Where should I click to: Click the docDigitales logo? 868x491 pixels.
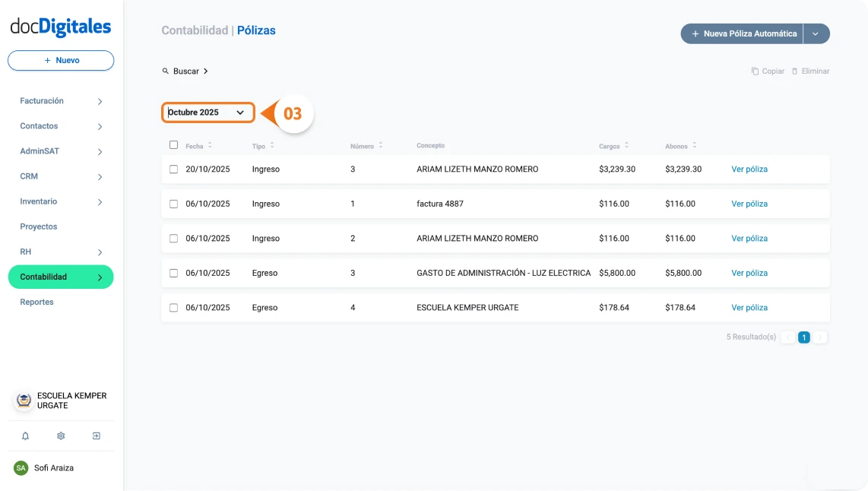point(60,25)
